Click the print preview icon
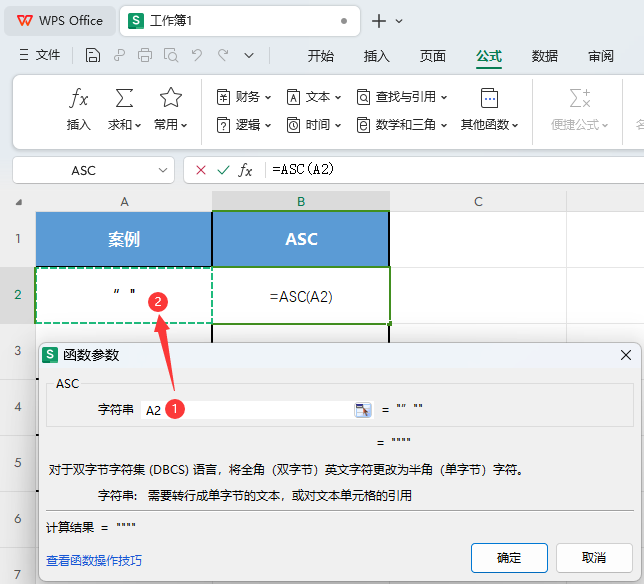The width and height of the screenshot is (644, 584). [170, 55]
